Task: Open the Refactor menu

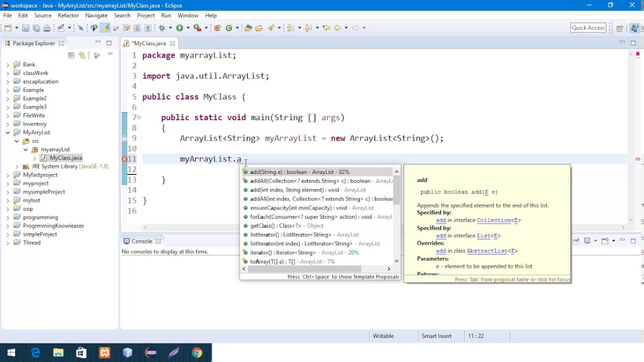Action: click(x=68, y=16)
